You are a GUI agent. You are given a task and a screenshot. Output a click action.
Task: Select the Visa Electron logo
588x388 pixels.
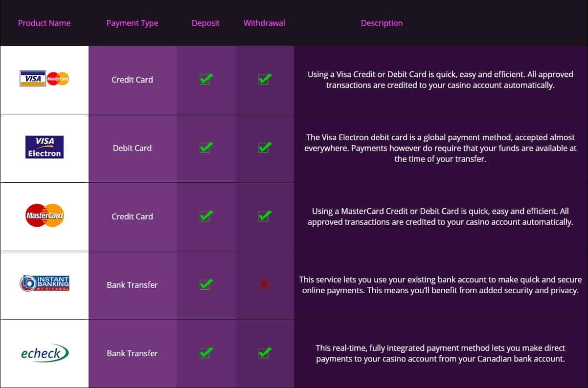pos(45,147)
